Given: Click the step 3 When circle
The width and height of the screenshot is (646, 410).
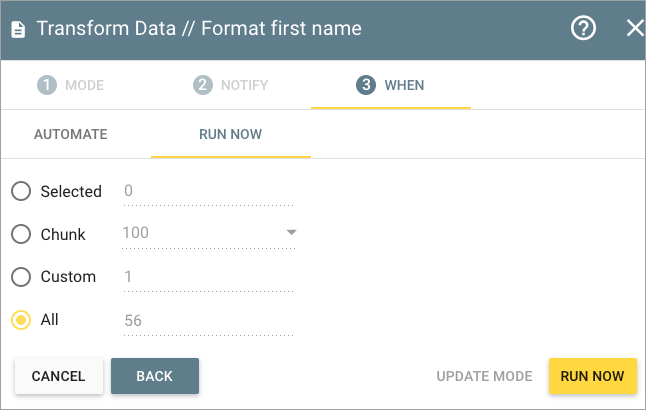Looking at the screenshot, I should tap(366, 85).
